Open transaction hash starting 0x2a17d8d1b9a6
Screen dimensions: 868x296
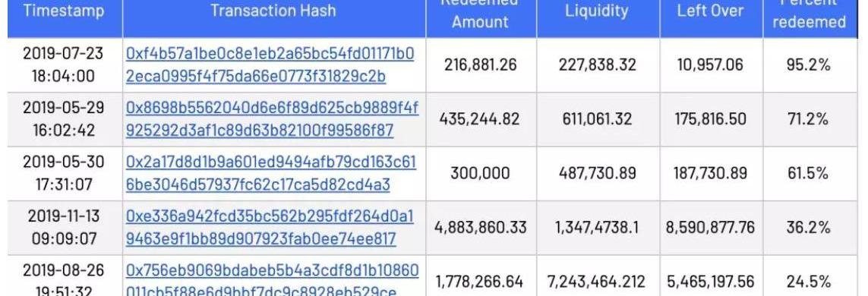(271, 173)
